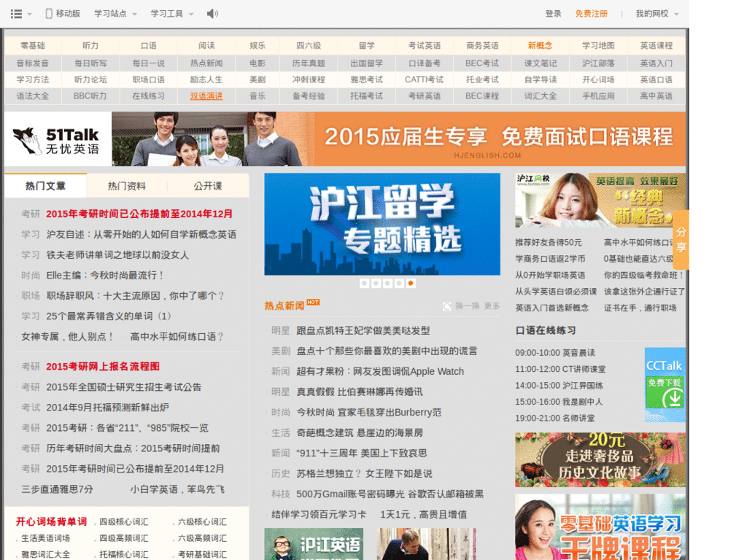Click the 换一换 refresh icon beside 热点新闻
747x560 pixels.
[447, 306]
